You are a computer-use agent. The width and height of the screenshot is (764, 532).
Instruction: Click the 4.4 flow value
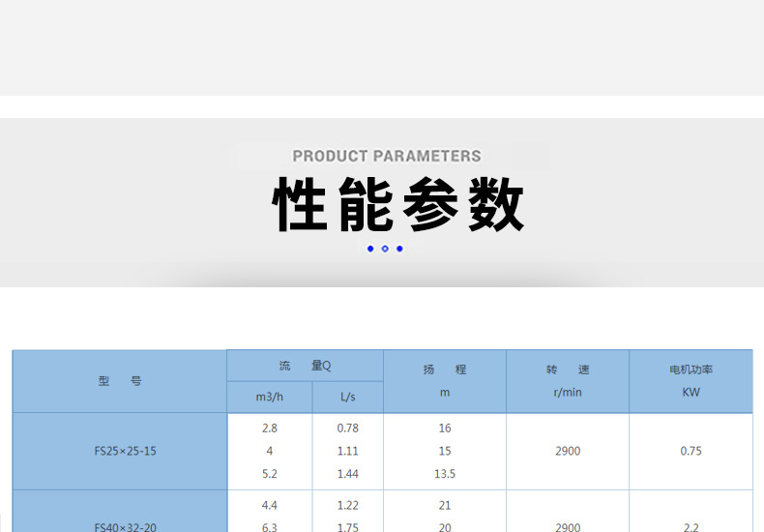(x=270, y=506)
